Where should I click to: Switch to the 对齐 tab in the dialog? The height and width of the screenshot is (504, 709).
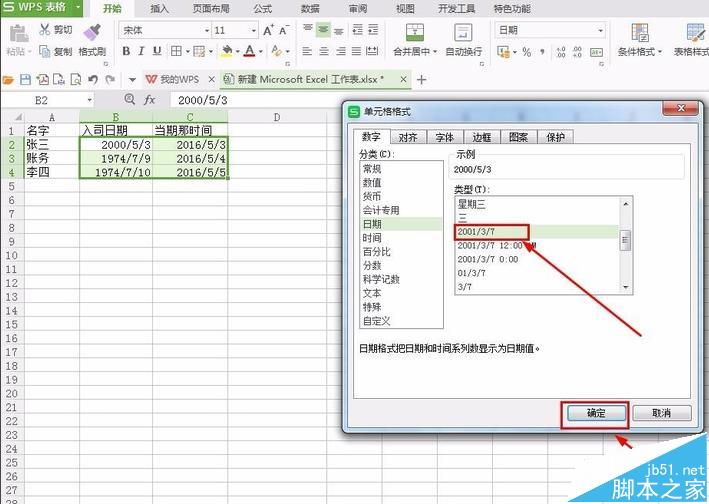[x=408, y=137]
